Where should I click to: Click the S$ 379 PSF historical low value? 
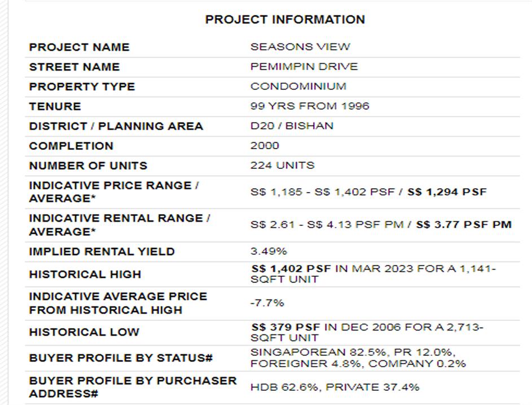(285, 327)
